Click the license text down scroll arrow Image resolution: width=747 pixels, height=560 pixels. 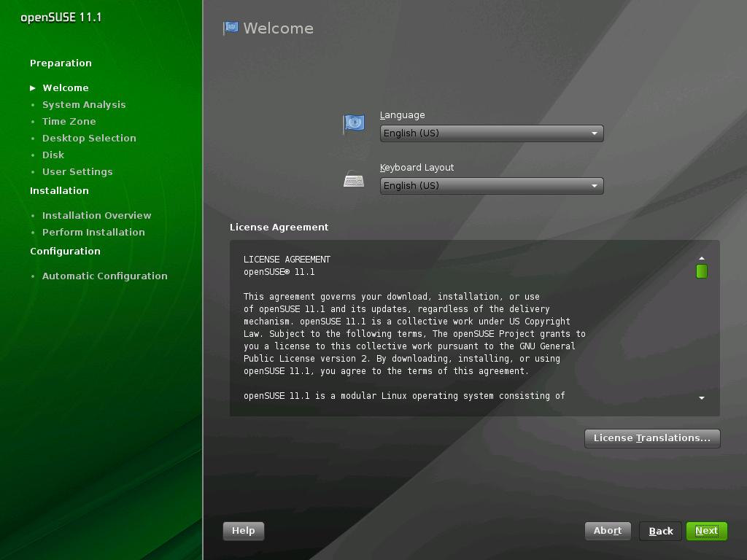point(701,398)
